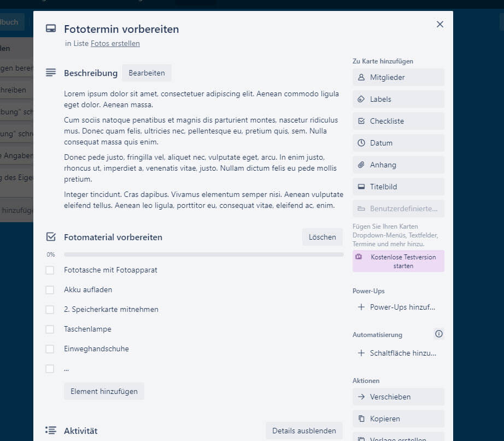Click the checklist progress bar
Image resolution: width=504 pixels, height=441 pixels.
203,254
